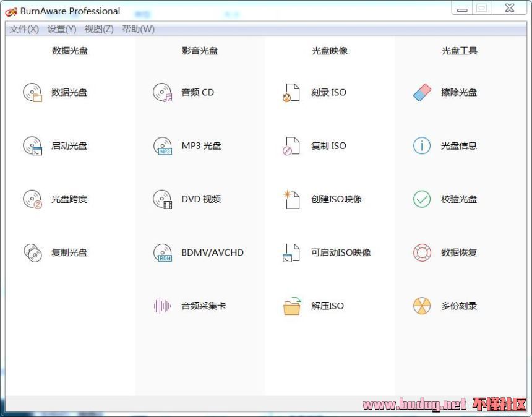Open the 视图(Z) menu
Image resolution: width=532 pixels, height=417 pixels.
pos(99,29)
